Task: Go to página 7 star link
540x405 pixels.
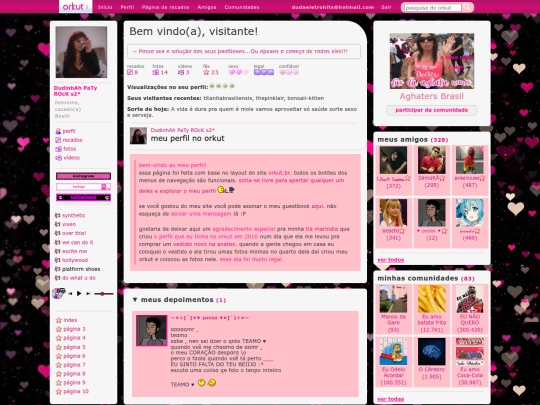Action: pyautogui.click(x=71, y=365)
